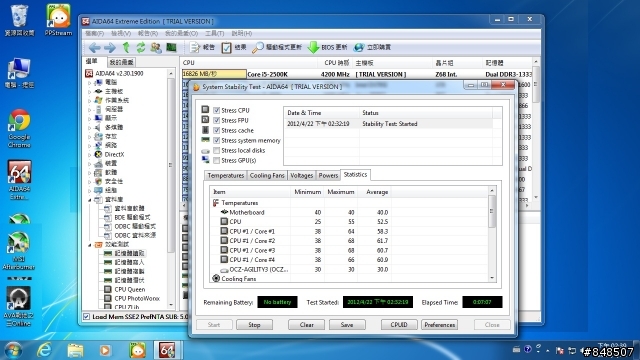Expand the 顯示 display tree node
This screenshot has height=360, width=640.
90,118
